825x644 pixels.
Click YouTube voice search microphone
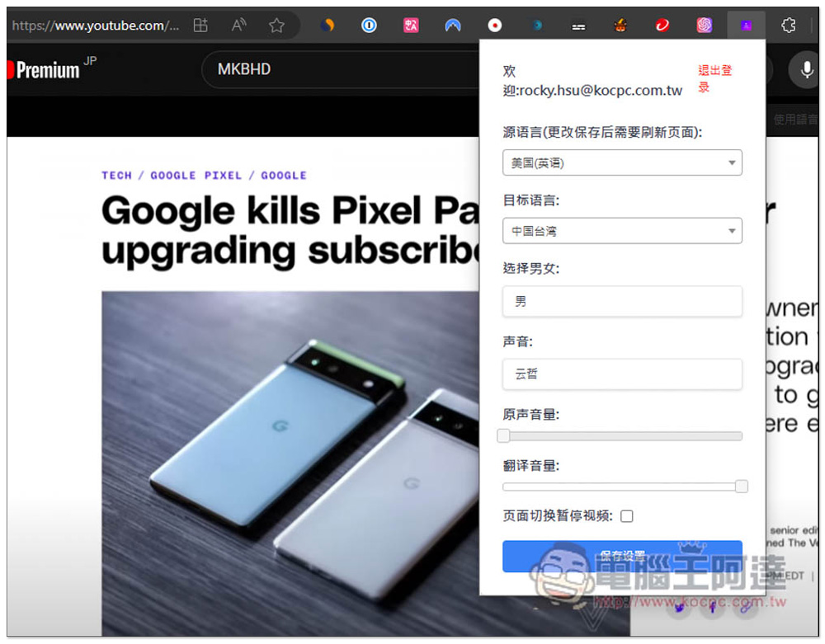pyautogui.click(x=805, y=69)
